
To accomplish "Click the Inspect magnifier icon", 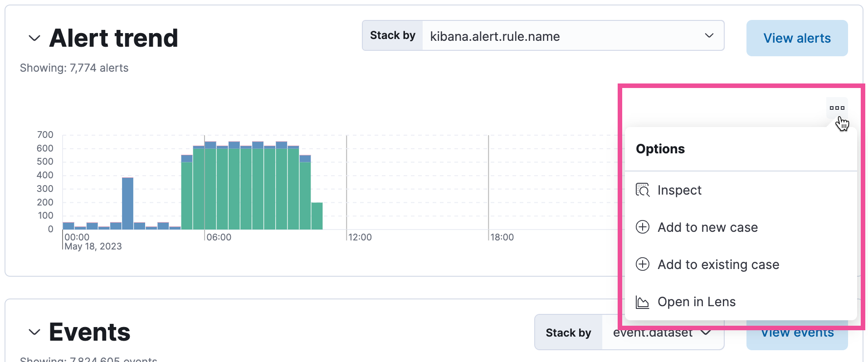I will (642, 190).
